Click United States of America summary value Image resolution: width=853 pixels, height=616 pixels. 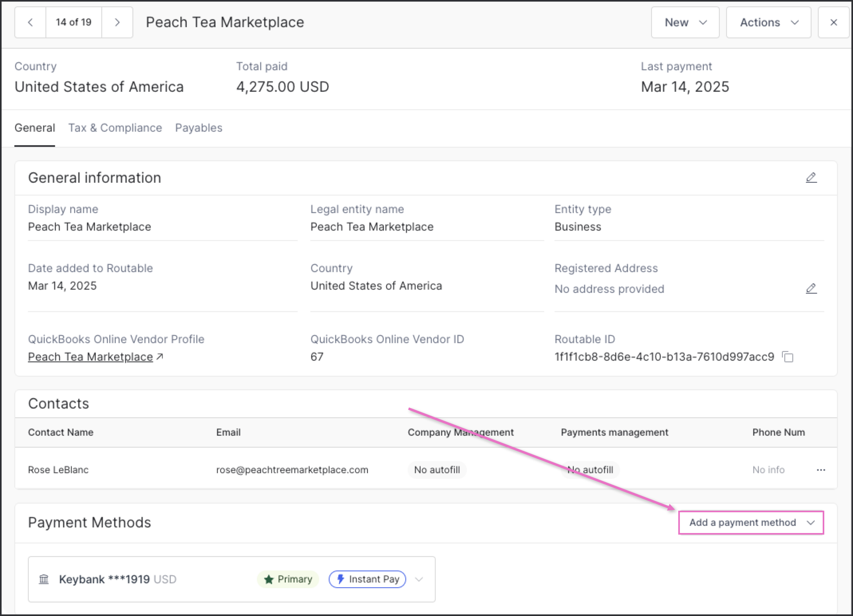[99, 87]
